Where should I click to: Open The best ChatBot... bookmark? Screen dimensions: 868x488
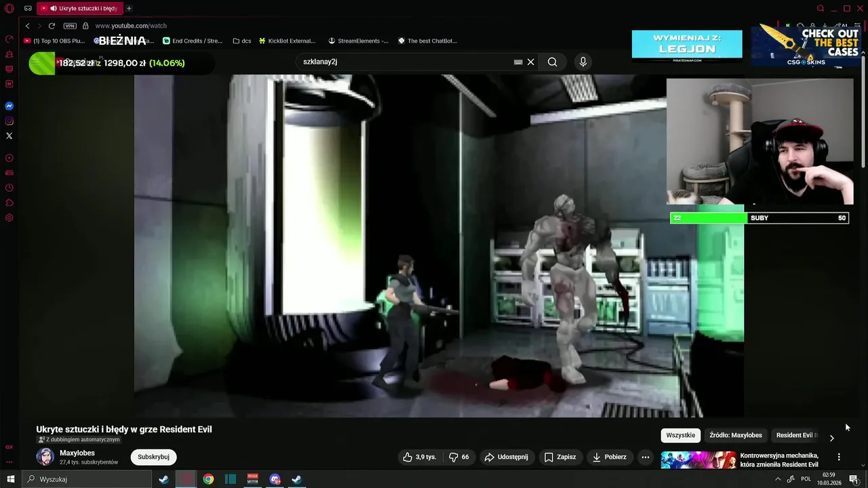click(x=427, y=41)
